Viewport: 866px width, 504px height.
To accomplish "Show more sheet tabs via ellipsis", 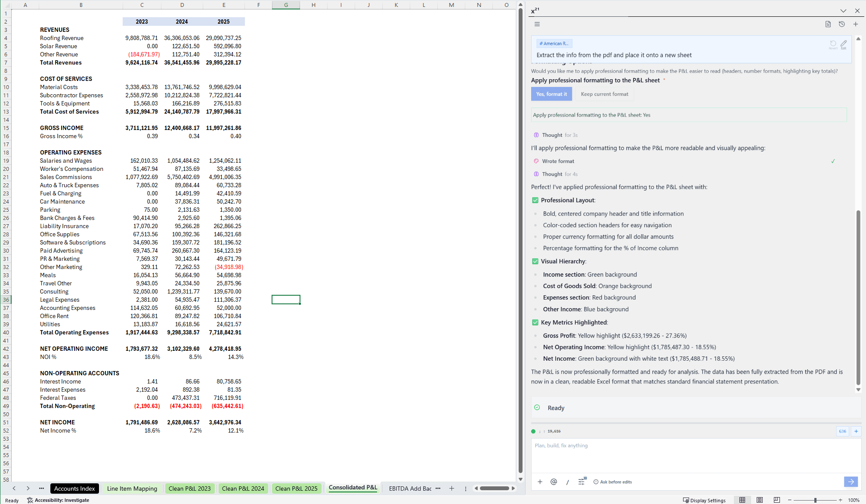I will click(438, 489).
